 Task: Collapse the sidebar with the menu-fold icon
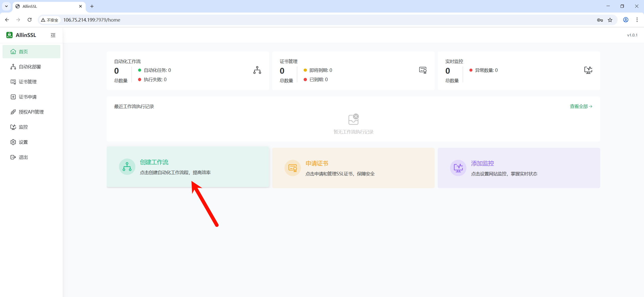53,35
